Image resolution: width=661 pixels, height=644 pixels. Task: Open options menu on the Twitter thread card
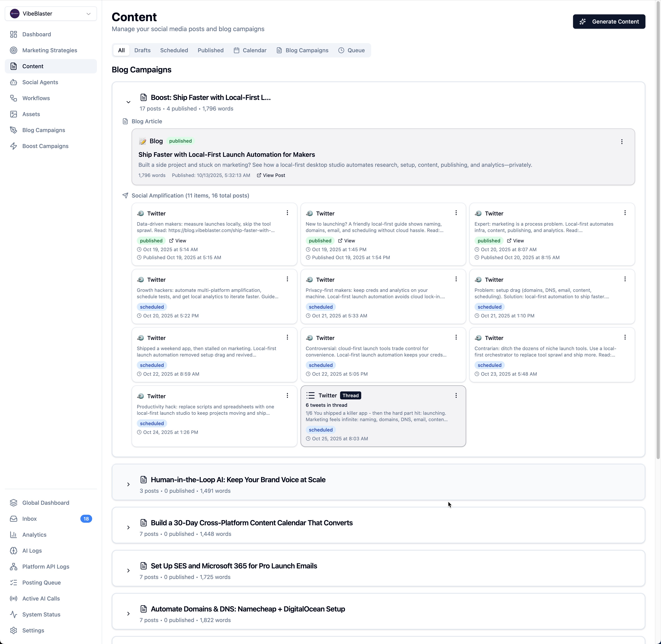tap(456, 395)
